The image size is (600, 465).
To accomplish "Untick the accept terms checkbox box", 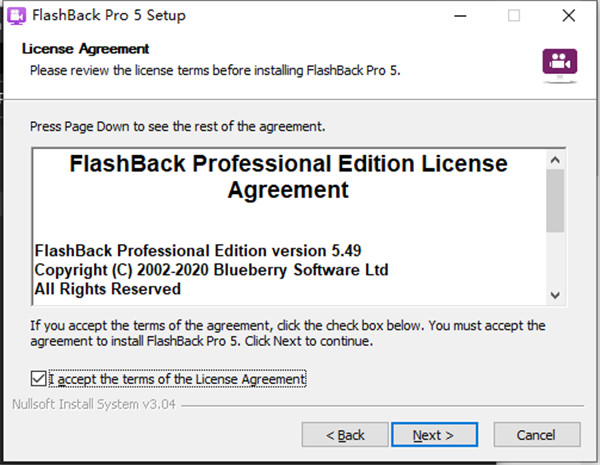I will [x=39, y=379].
